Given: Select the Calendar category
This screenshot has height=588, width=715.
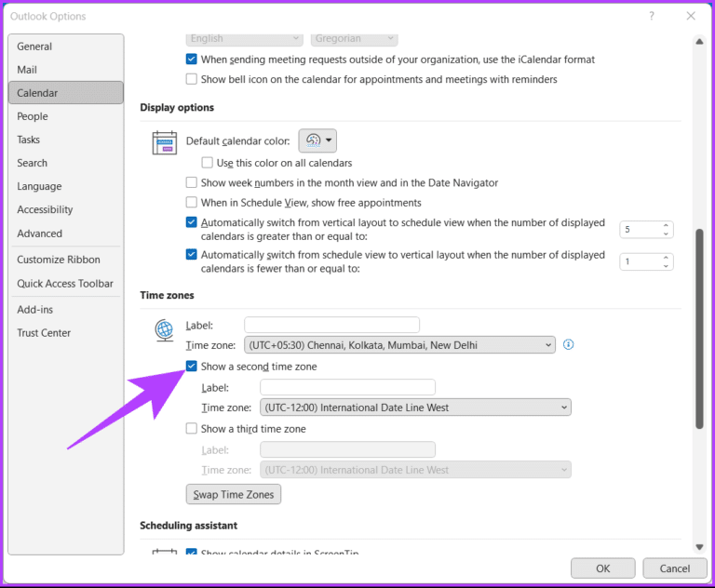Looking at the screenshot, I should (x=66, y=93).
